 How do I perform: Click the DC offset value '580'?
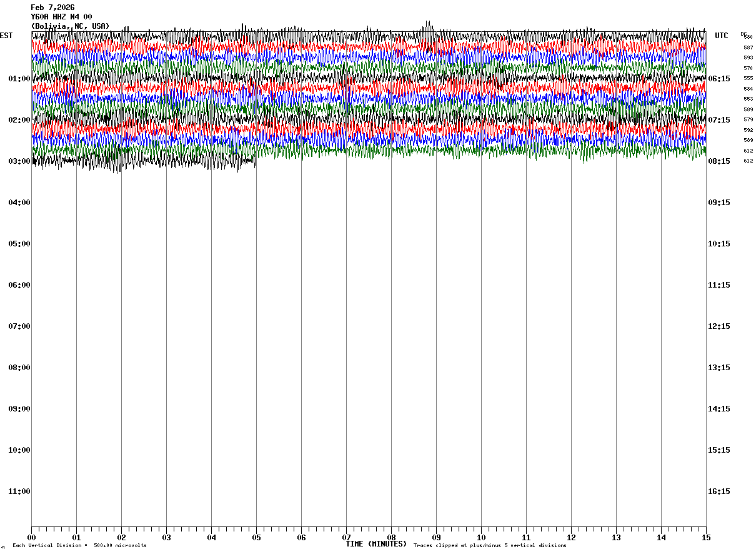[748, 38]
